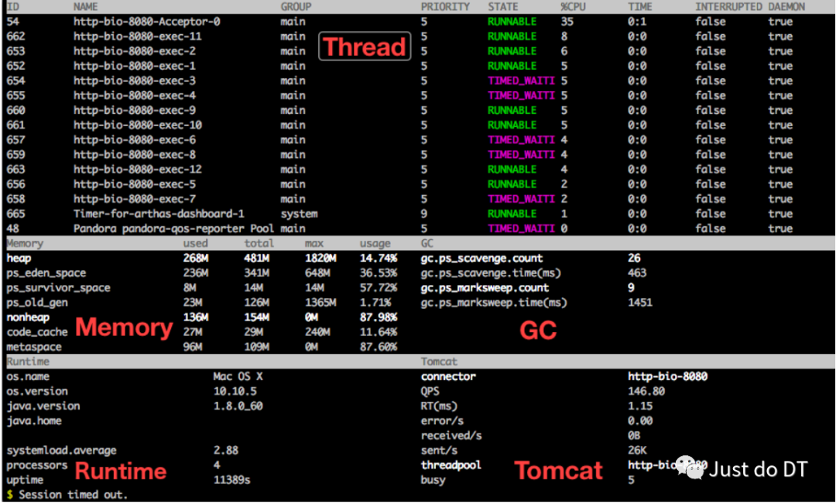The height and width of the screenshot is (504, 836).
Task: Select thread name http-bio-8080-exec-7
Action: [x=135, y=199]
